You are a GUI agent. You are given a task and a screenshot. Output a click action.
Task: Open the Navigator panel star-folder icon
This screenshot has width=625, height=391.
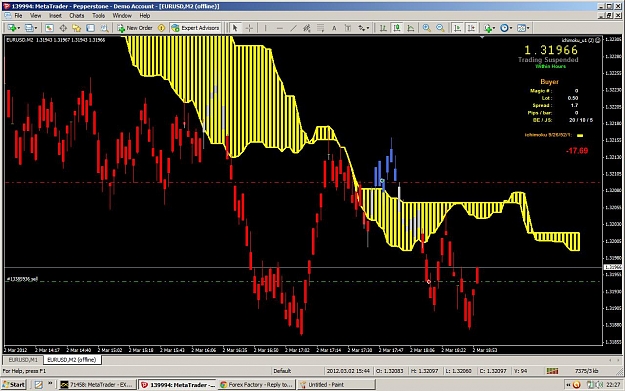[x=77, y=28]
